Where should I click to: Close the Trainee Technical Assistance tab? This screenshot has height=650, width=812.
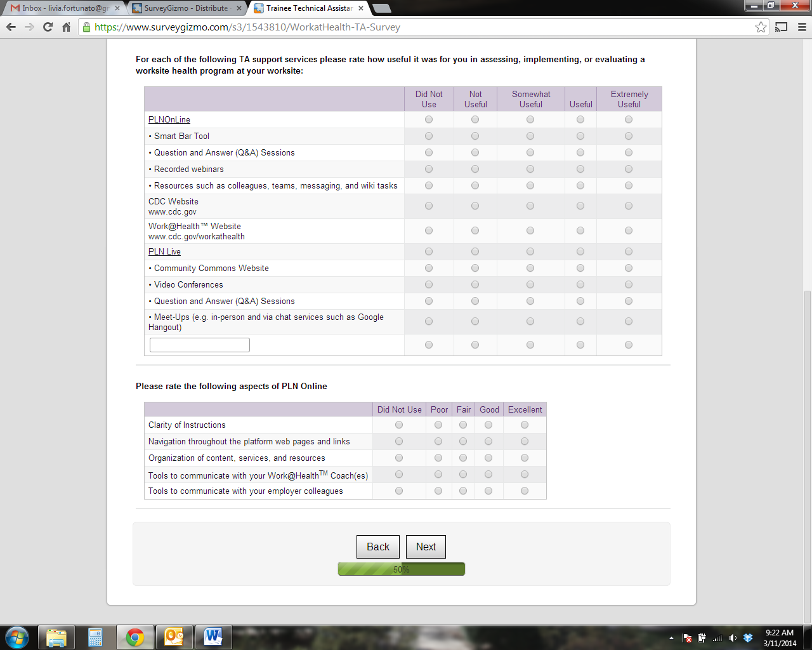point(361,8)
